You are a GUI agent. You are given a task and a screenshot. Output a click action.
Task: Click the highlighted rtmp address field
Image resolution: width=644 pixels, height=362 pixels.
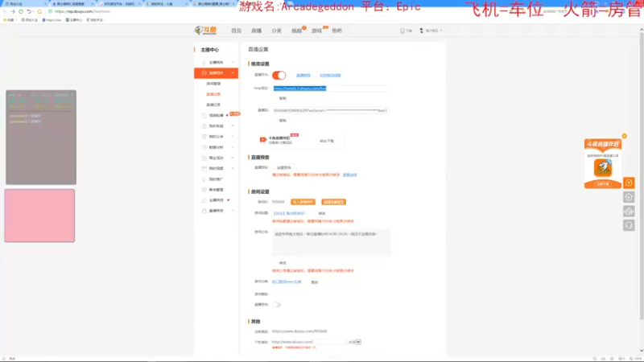click(x=331, y=88)
